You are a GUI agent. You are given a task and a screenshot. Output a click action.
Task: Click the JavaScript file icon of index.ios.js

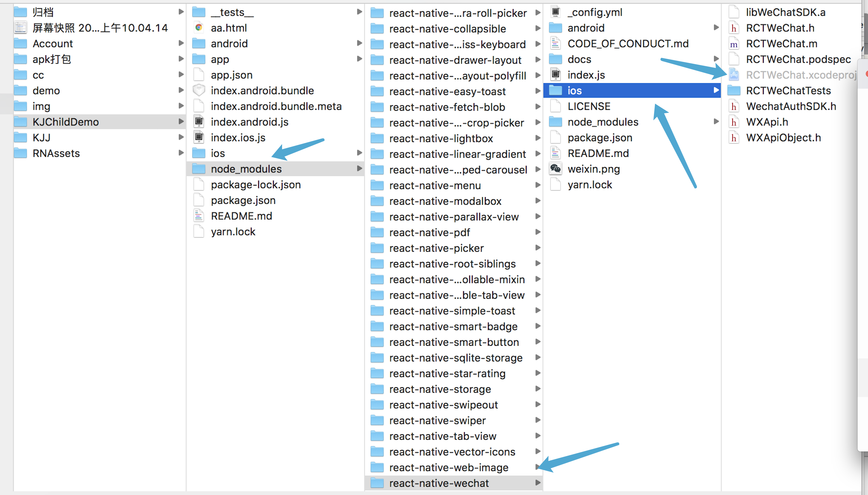(199, 137)
